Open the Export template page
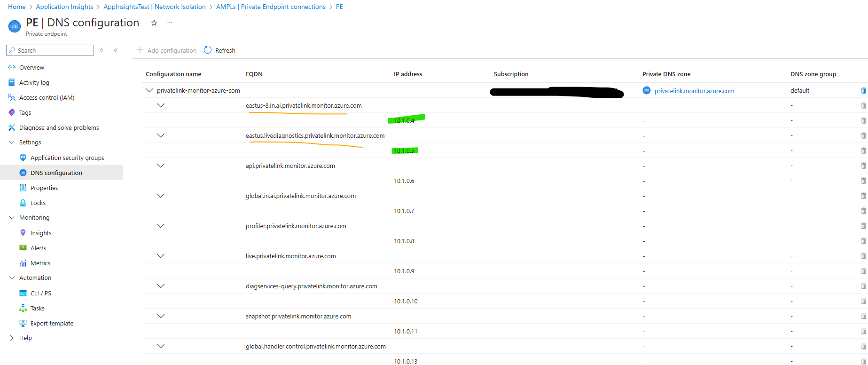The width and height of the screenshot is (868, 365). 52,324
